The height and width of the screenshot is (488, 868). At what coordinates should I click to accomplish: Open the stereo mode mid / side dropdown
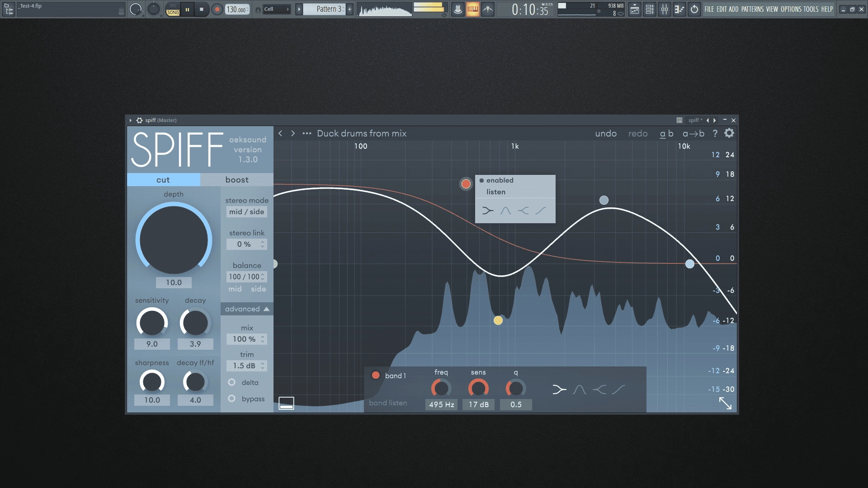click(246, 211)
